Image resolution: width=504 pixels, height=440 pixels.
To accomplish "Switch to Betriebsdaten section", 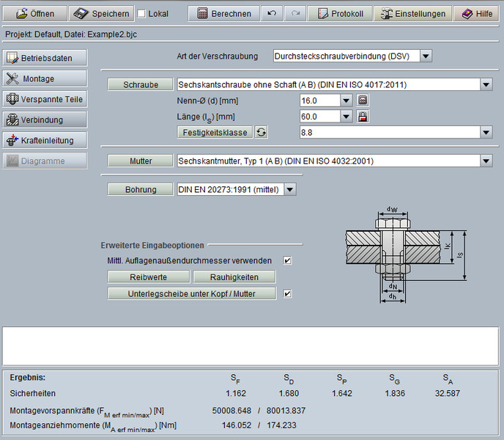I will point(45,58).
